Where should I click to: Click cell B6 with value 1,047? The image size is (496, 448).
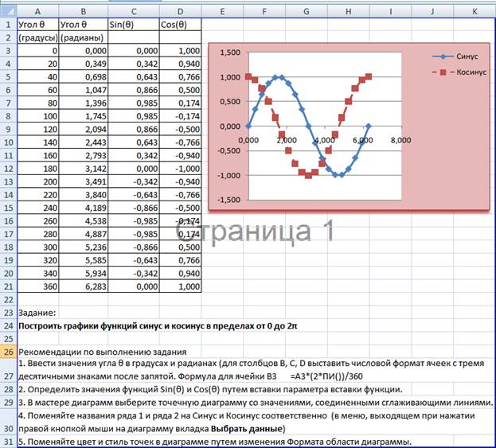click(x=84, y=90)
